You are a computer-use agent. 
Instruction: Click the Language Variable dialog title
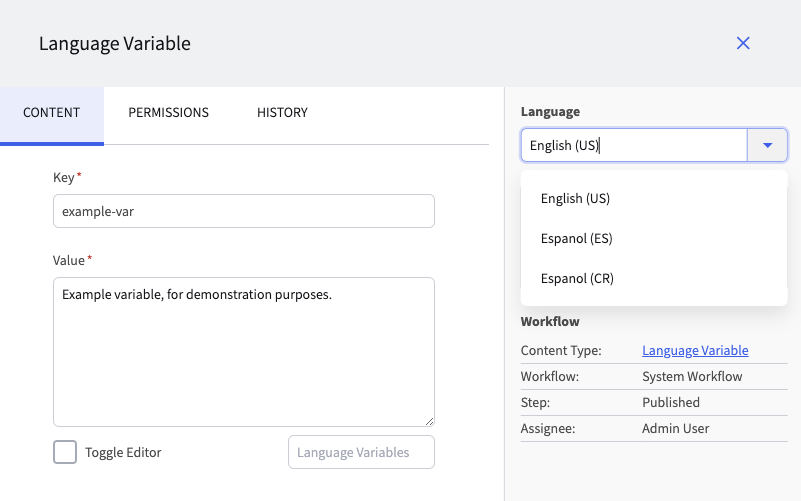114,43
